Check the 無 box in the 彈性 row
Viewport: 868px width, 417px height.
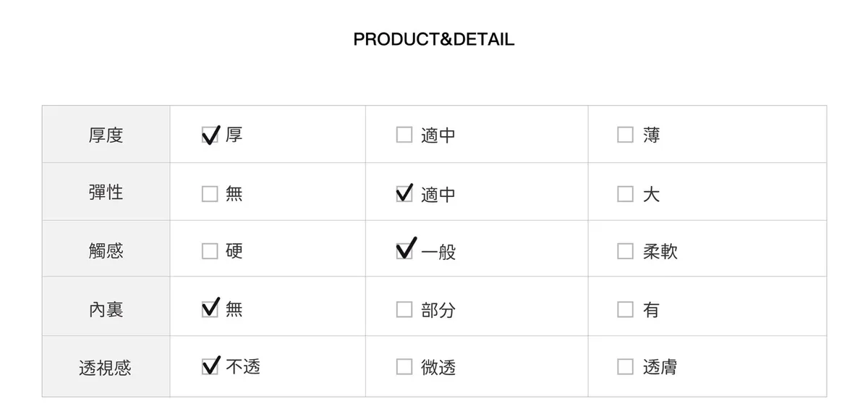tap(210, 194)
